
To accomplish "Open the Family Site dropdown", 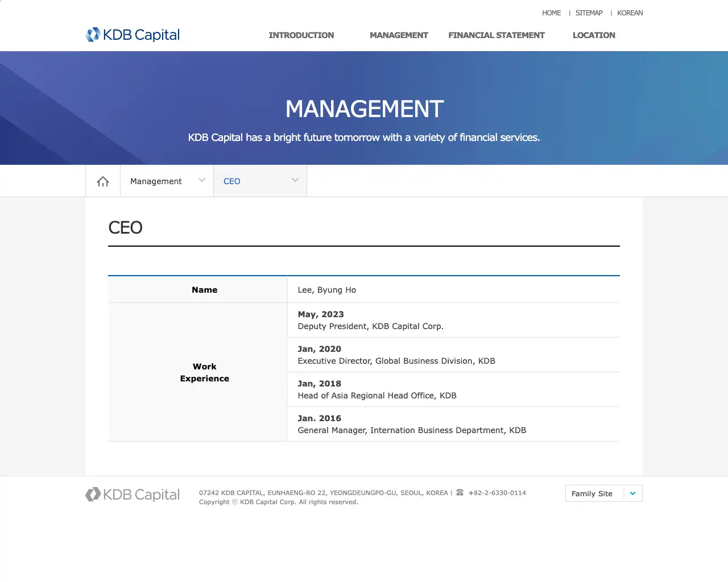I will coord(603,493).
